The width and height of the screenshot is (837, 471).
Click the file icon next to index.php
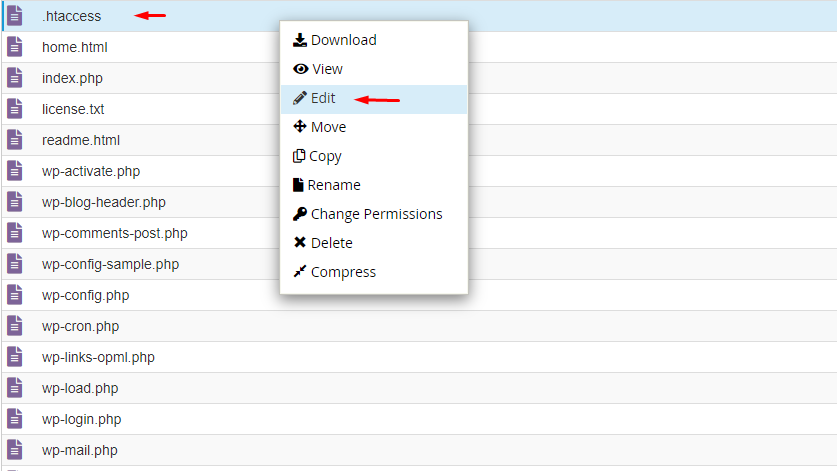pos(14,78)
